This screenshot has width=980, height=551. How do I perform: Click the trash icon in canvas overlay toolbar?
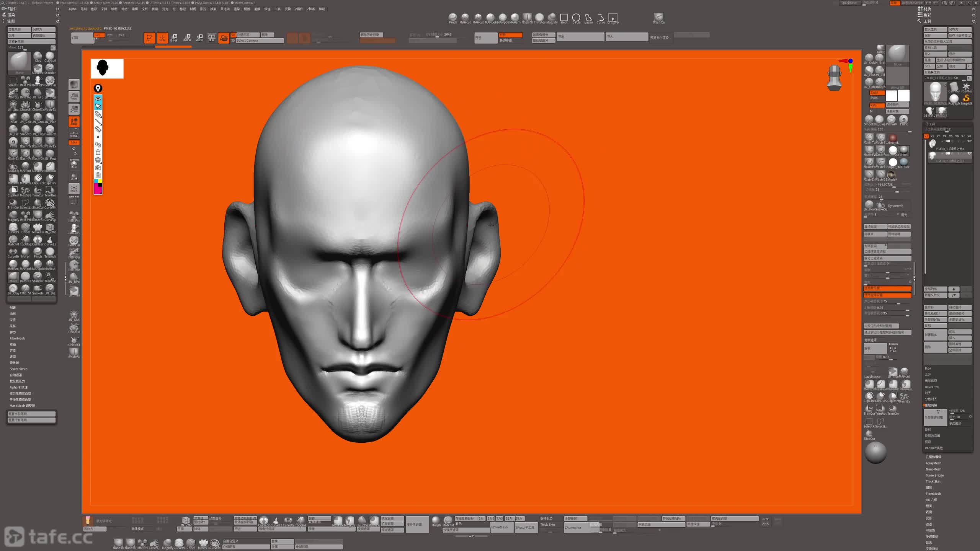[98, 152]
